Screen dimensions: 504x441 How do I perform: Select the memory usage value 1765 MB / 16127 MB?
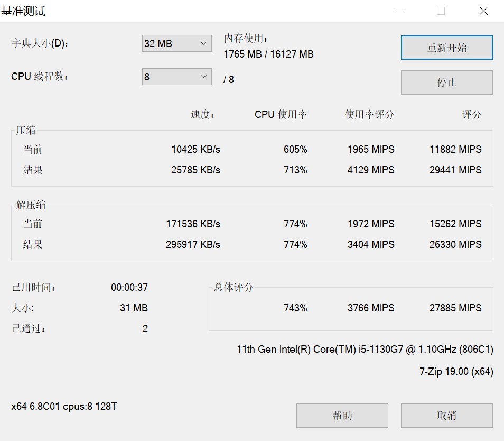(x=268, y=54)
